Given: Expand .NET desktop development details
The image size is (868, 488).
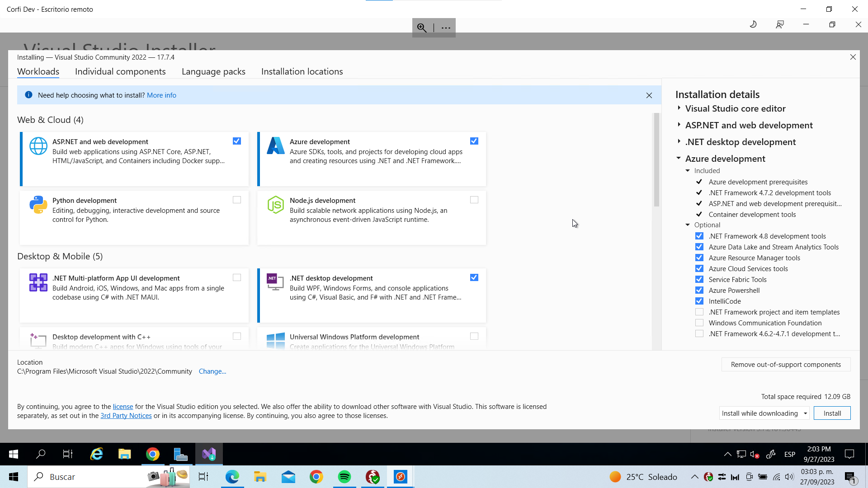Looking at the screenshot, I should coord(679,141).
